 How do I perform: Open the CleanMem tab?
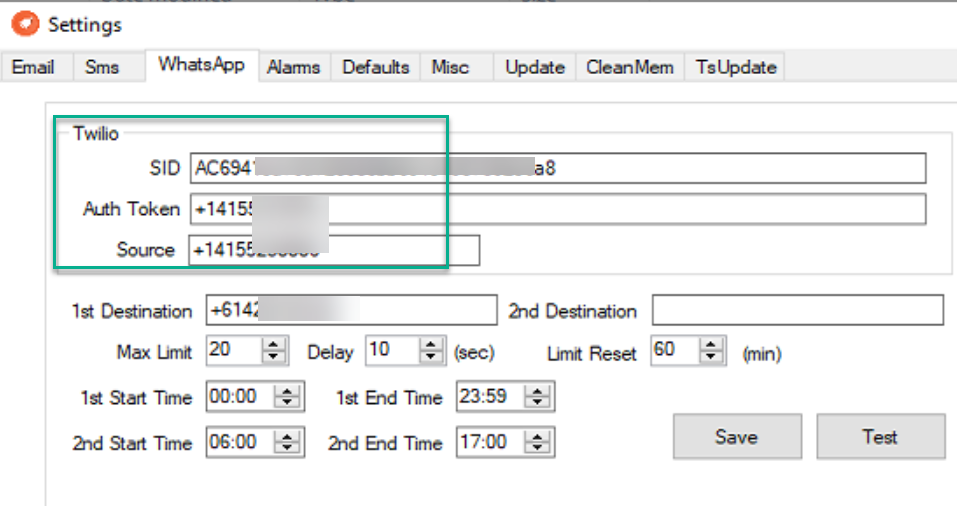[630, 67]
